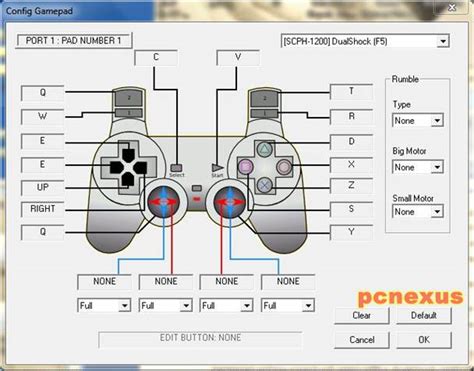Click the D-pad left arrow on the gamepad
Viewport: 474px width, 371px height.
116,167
